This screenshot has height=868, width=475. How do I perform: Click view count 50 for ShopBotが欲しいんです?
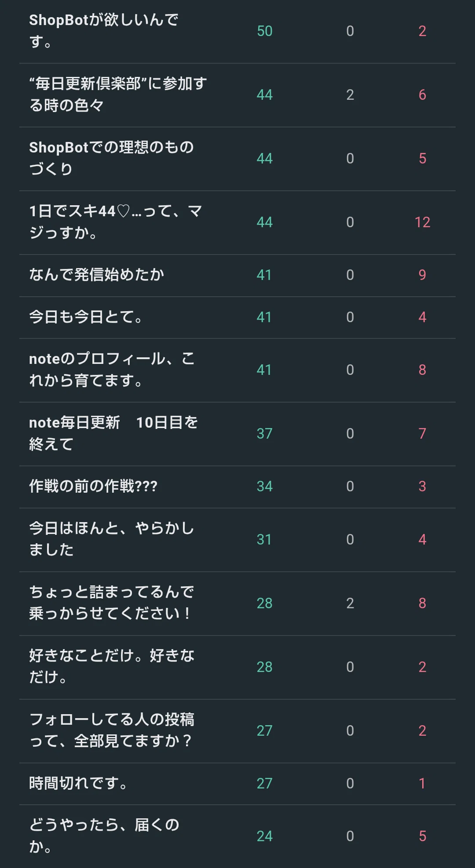265,31
